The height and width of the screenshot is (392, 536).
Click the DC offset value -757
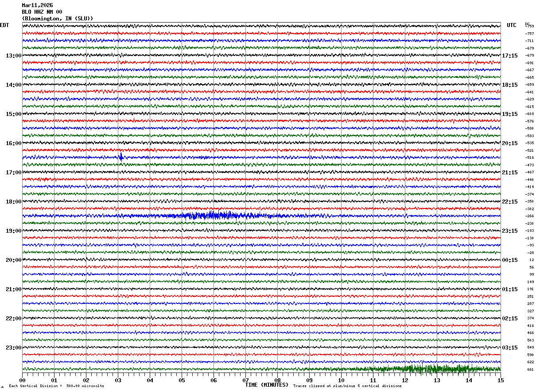[529, 34]
